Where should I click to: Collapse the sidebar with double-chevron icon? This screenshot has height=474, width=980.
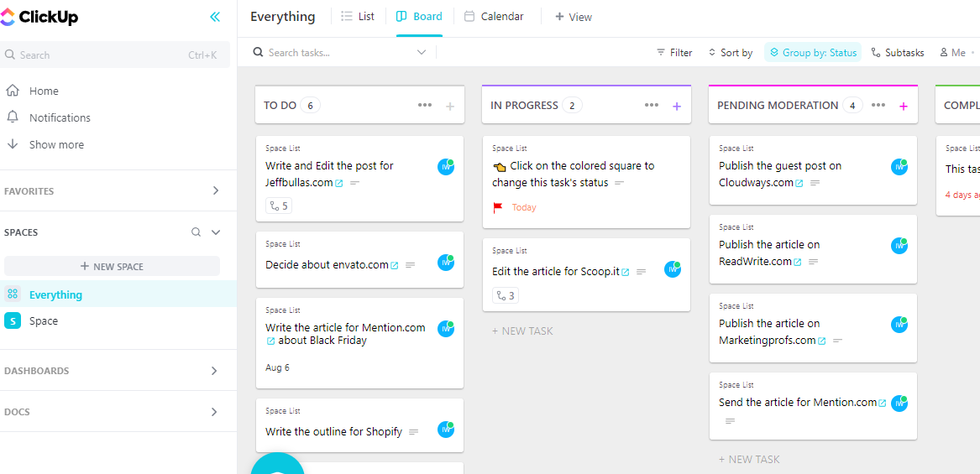coord(215,17)
